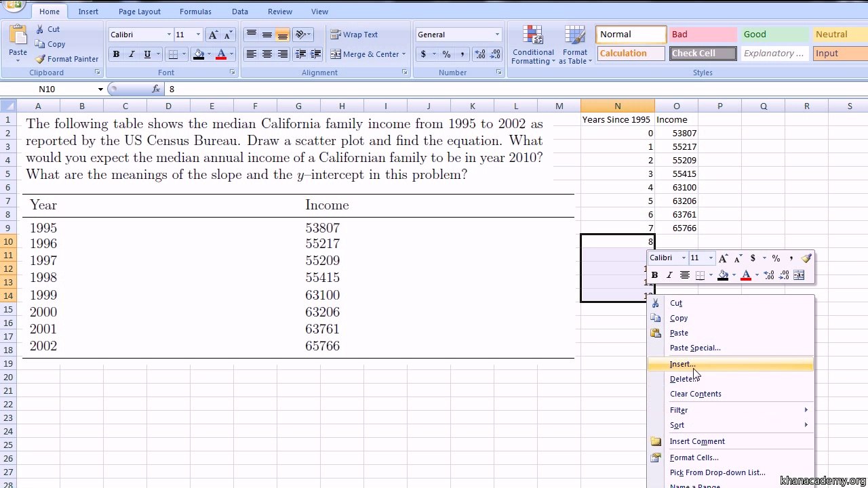The image size is (868, 488).
Task: Apply ribbon borders button
Action: (173, 54)
